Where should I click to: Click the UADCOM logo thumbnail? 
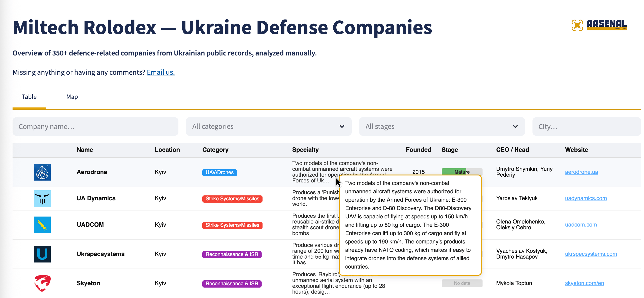[42, 225]
